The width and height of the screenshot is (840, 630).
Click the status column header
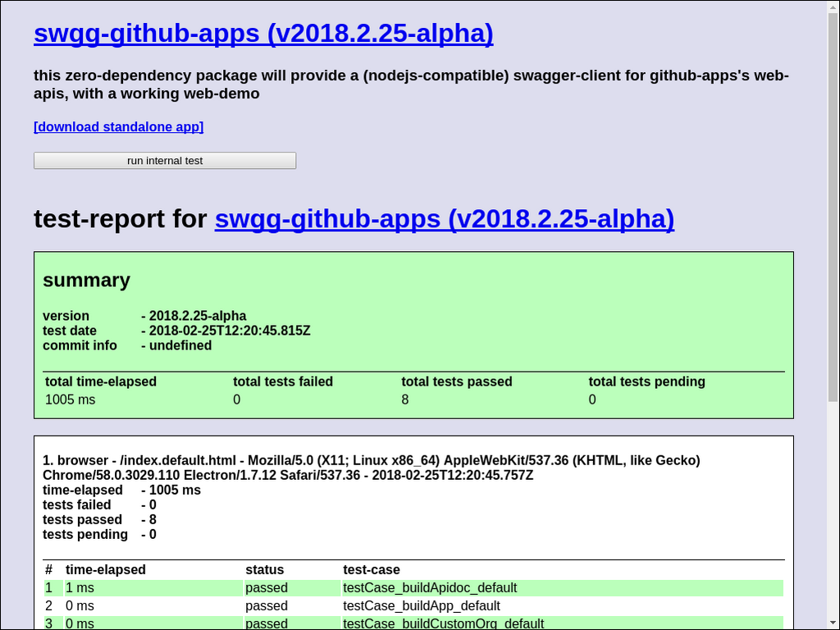[x=265, y=569]
